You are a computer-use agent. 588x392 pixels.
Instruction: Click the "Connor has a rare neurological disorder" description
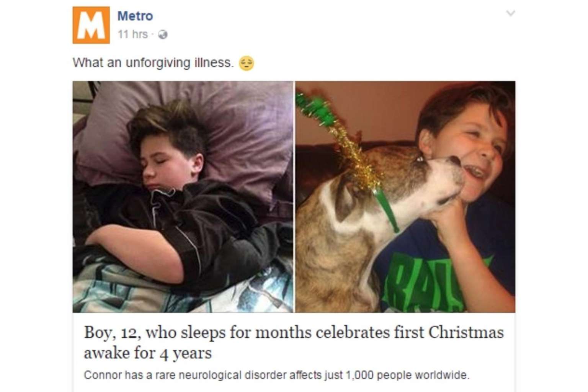276,375
